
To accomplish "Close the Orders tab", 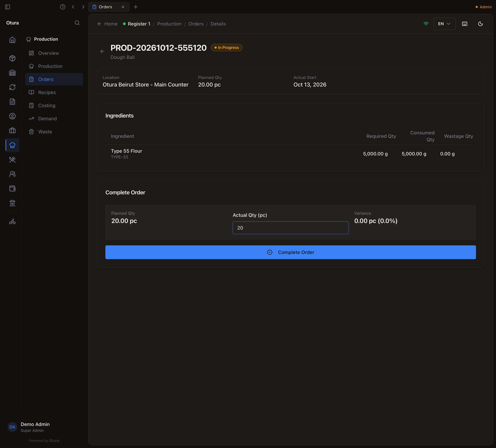I will [x=123, y=7].
